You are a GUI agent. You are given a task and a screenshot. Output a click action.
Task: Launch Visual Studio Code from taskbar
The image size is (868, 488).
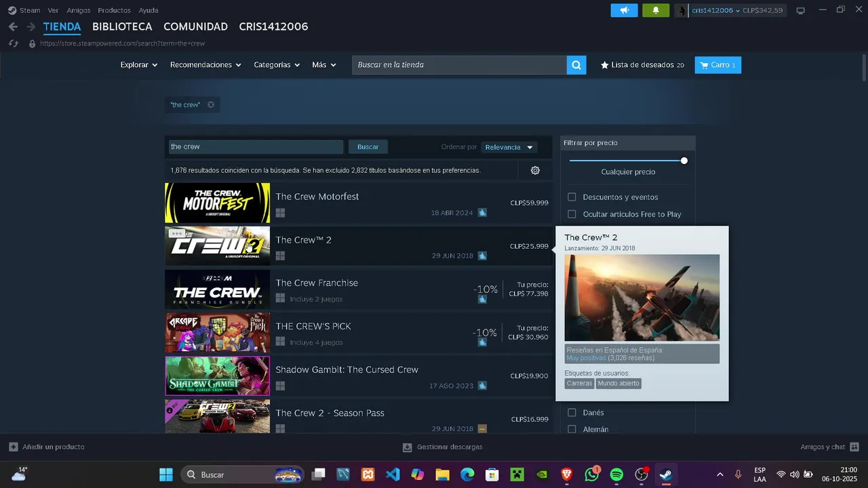(x=392, y=474)
